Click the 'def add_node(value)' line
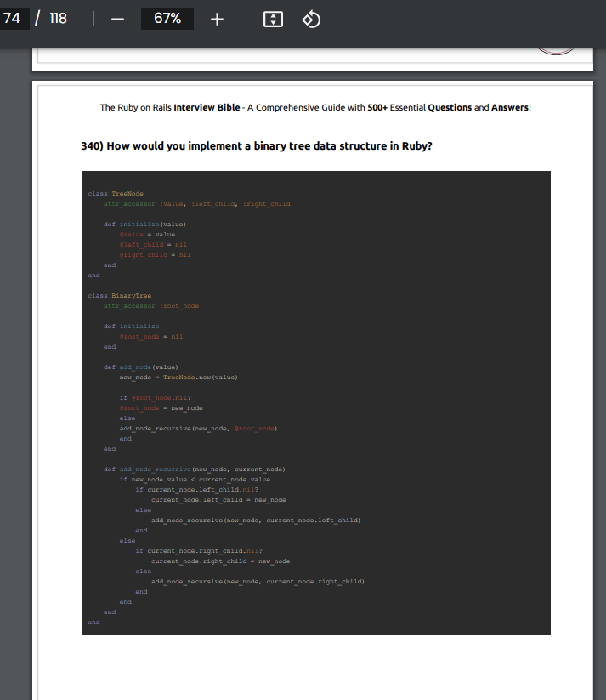The width and height of the screenshot is (606, 700). tap(141, 367)
